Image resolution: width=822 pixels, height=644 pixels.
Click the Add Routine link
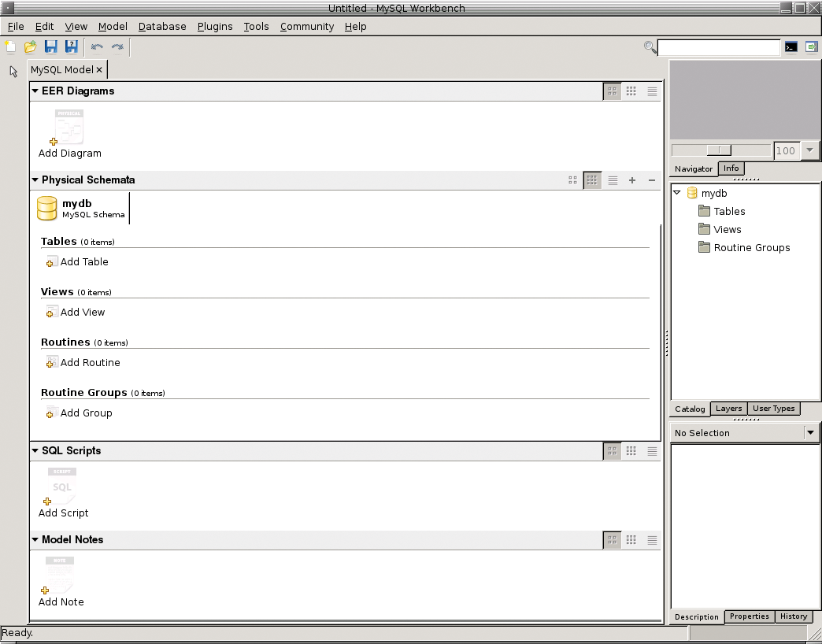83,362
